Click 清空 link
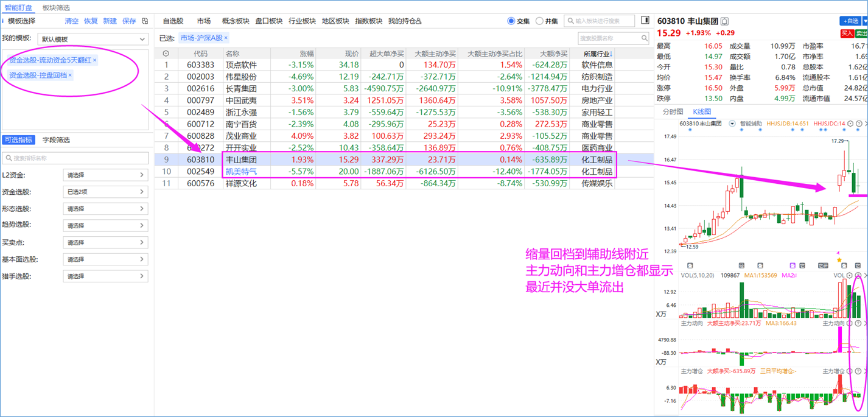This screenshot has height=417, width=868. point(72,21)
